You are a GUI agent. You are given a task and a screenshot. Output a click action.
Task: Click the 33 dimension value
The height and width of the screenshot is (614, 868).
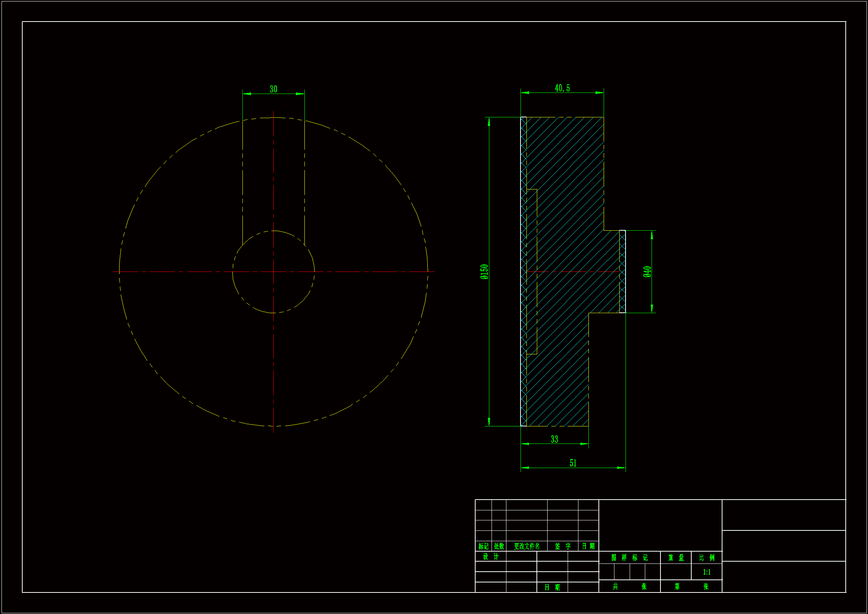click(x=554, y=439)
